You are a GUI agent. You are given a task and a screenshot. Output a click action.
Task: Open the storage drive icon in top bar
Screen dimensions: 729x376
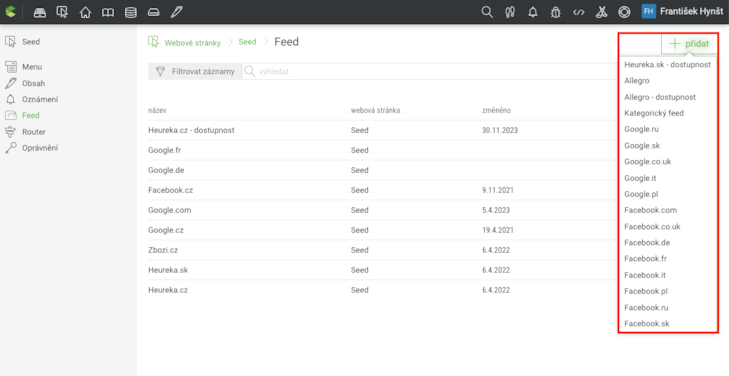point(153,12)
